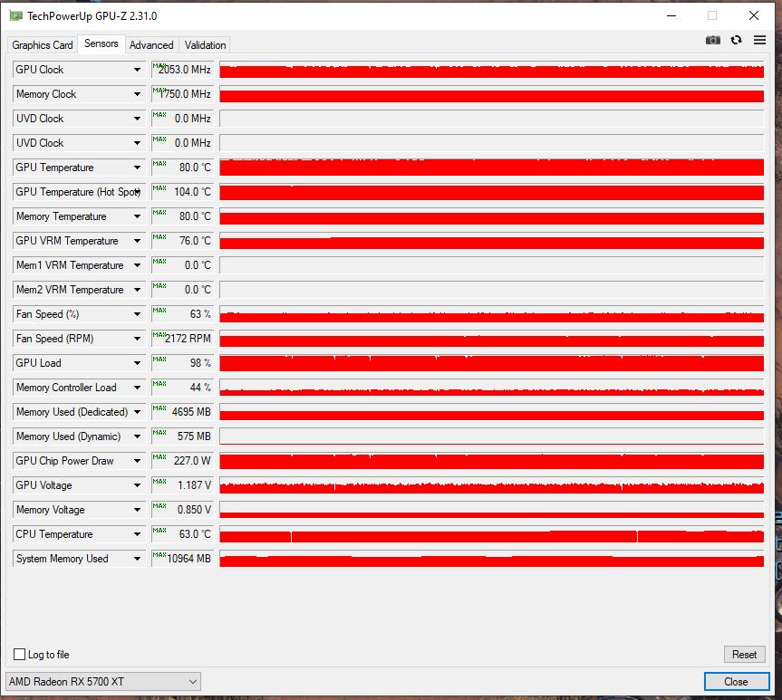Expand the Memory Temperature dropdown arrow

click(x=137, y=216)
